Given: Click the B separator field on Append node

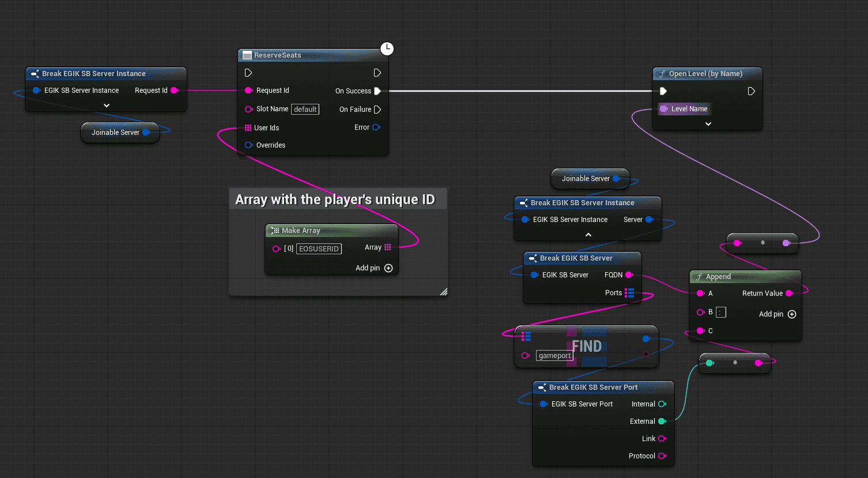Looking at the screenshot, I should coord(721,313).
